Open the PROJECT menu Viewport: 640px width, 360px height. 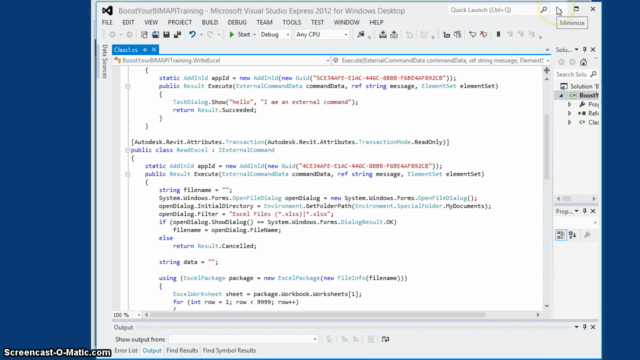pyautogui.click(x=180, y=22)
